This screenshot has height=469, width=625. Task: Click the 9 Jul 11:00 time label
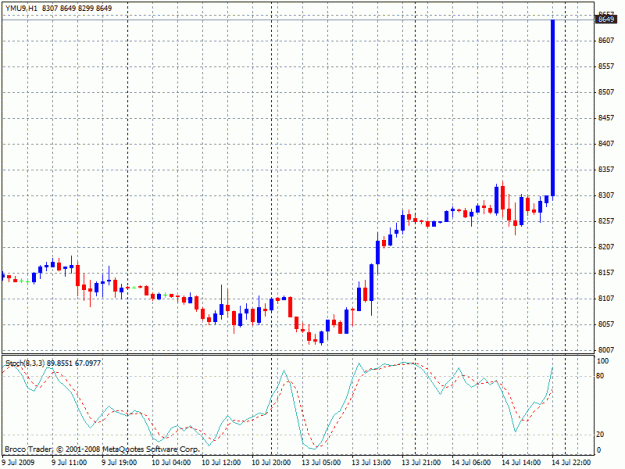69,462
